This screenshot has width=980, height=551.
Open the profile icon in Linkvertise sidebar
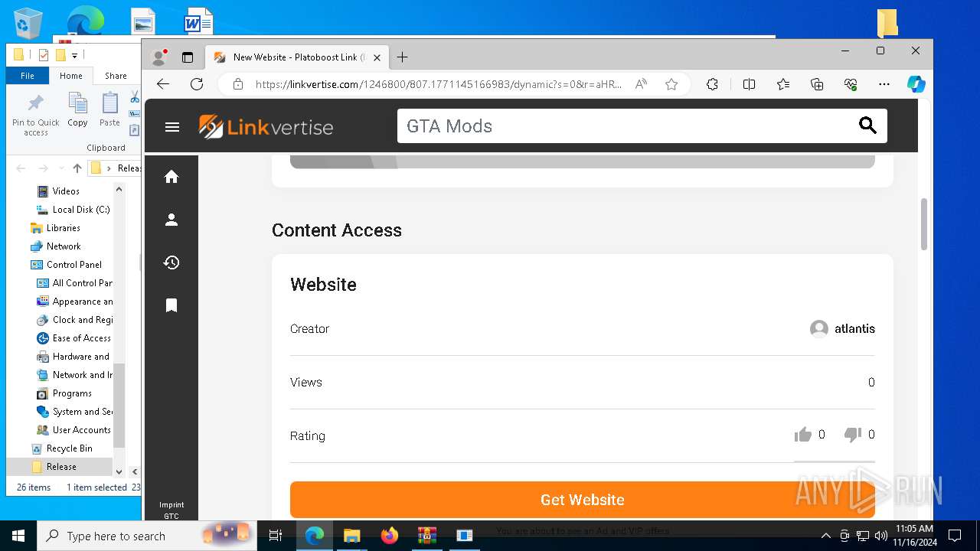tap(171, 220)
